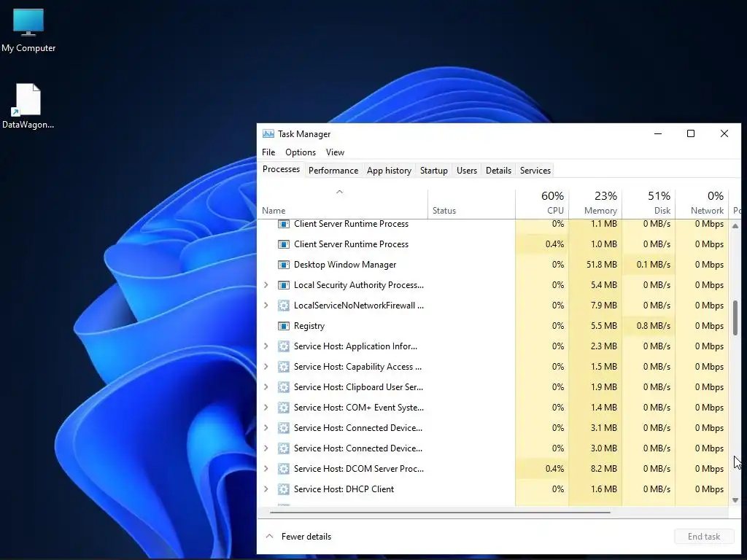The image size is (747, 560).
Task: Open the View menu
Action: [335, 152]
